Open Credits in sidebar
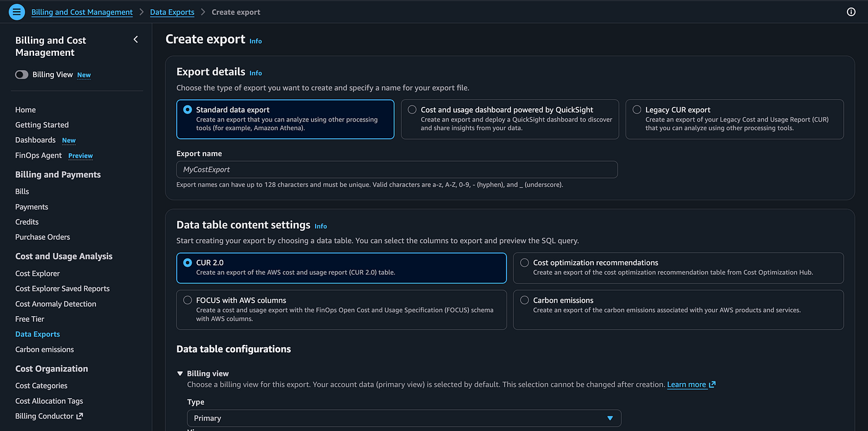 coord(27,222)
